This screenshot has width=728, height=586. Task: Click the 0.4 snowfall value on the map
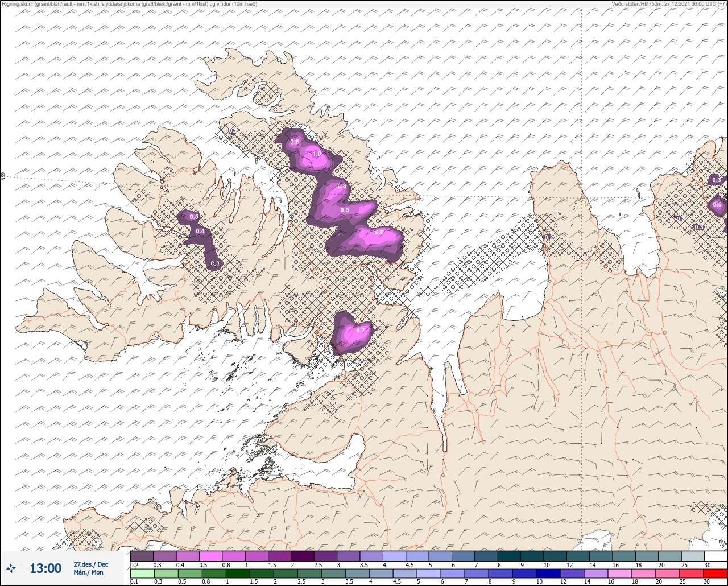[x=200, y=231]
